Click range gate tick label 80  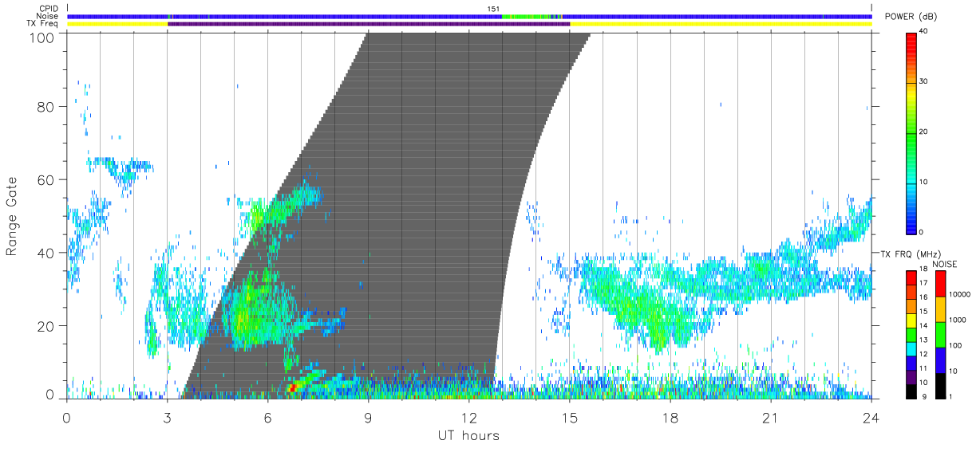pyautogui.click(x=47, y=107)
